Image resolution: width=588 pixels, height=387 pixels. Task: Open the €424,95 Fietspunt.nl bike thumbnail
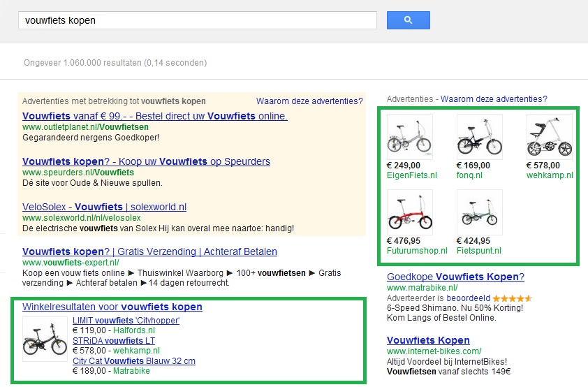click(479, 212)
